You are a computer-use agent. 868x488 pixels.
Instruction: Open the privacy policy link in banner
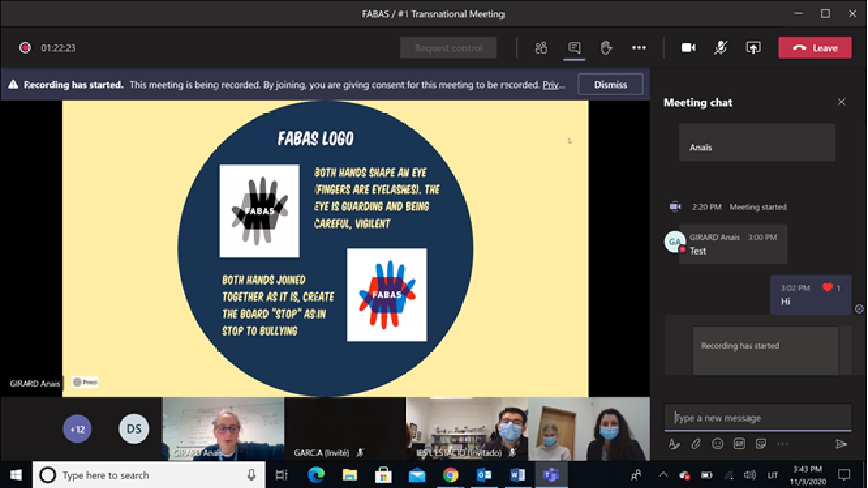[x=553, y=84]
